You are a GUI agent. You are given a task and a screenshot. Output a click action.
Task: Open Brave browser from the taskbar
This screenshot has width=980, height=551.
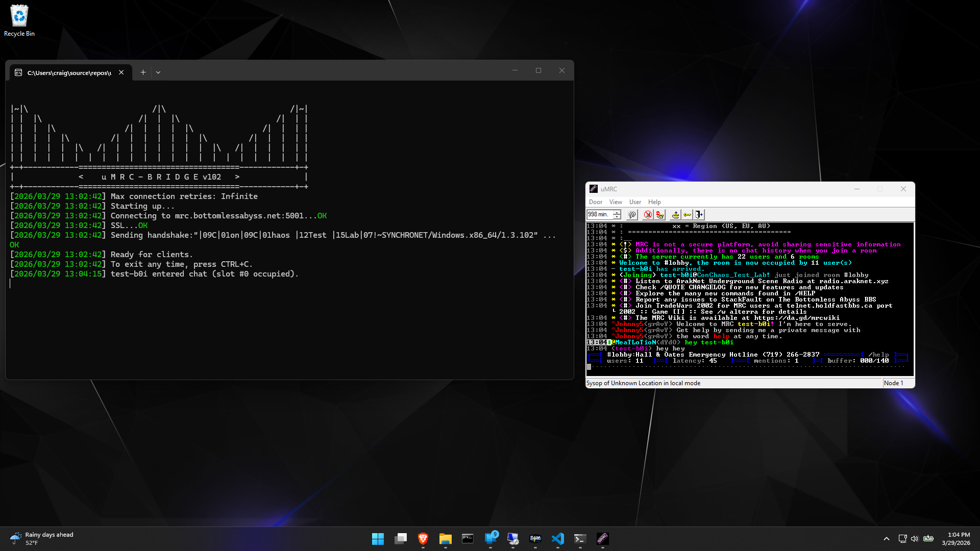423,539
